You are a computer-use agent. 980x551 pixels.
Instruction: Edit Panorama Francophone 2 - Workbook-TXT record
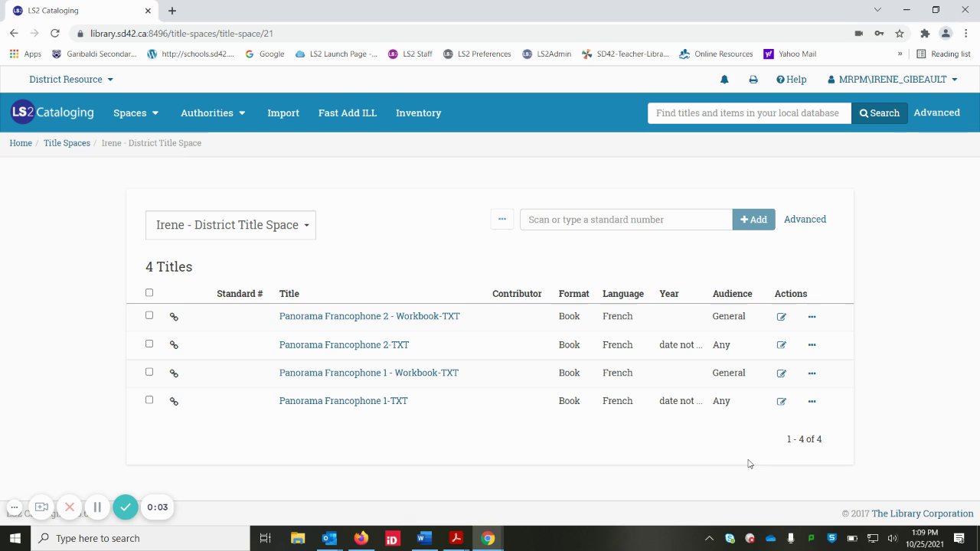point(781,317)
